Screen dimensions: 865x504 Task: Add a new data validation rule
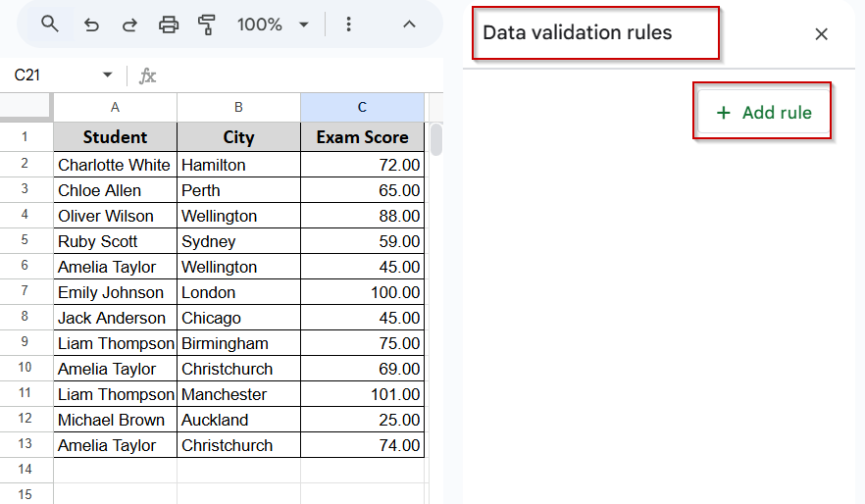pos(763,113)
